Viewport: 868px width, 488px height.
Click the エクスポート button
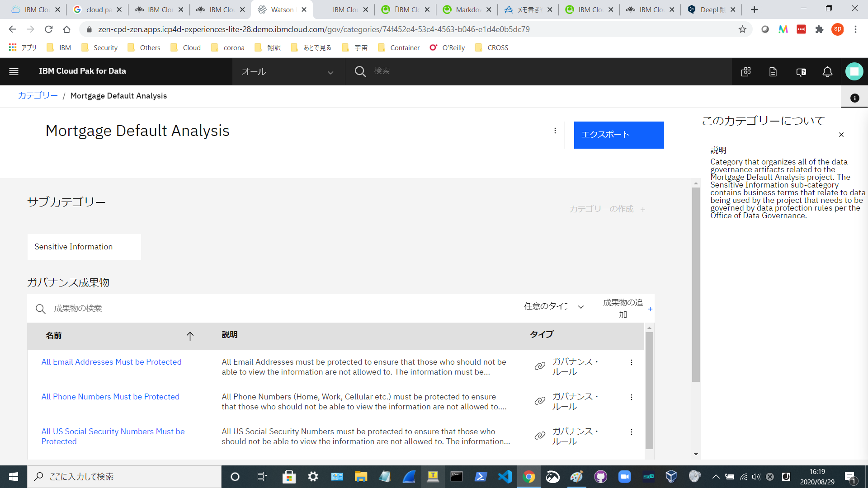click(x=618, y=135)
